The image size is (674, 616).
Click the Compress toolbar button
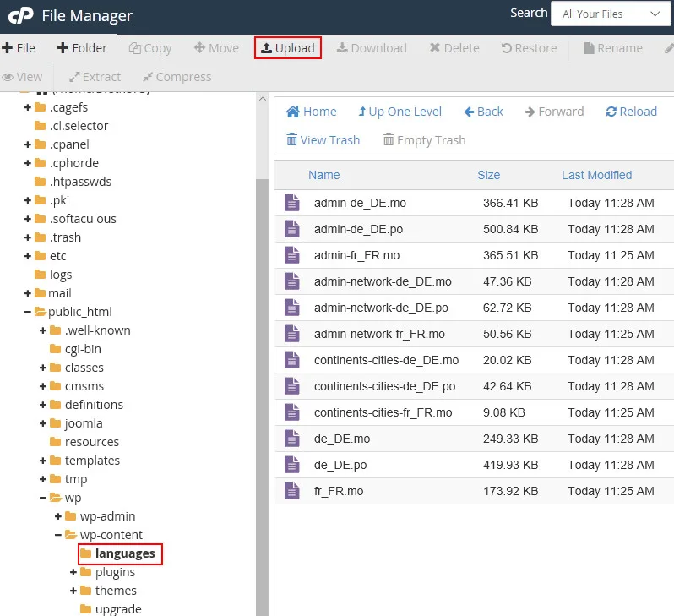(x=177, y=77)
